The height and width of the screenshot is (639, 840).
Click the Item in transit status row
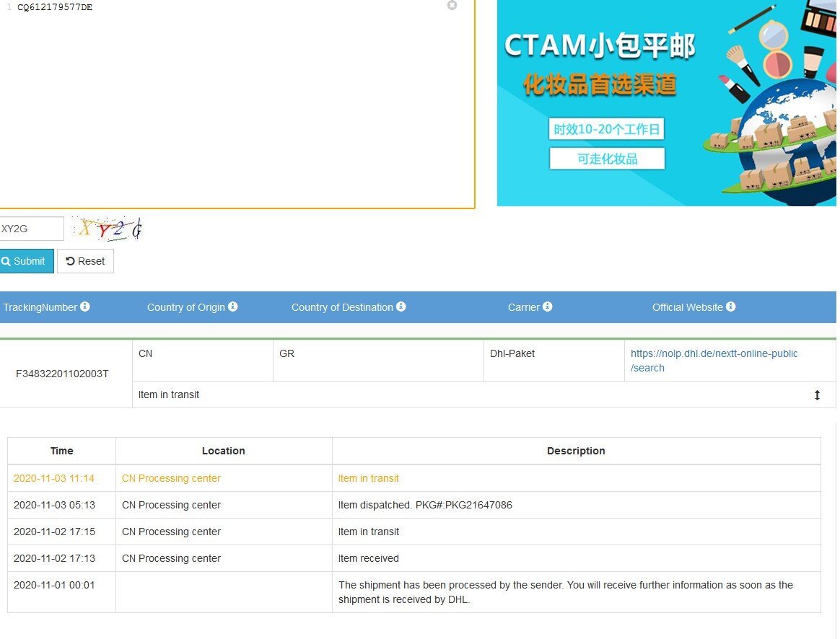click(x=484, y=395)
